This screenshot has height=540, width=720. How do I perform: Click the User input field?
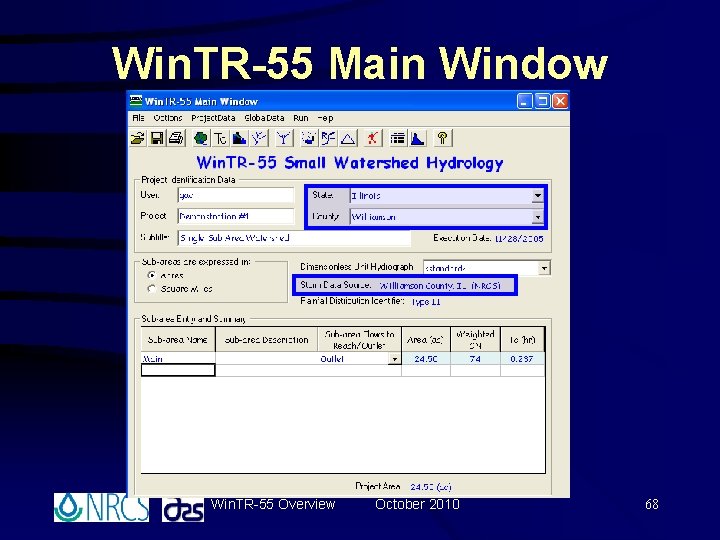point(236,195)
